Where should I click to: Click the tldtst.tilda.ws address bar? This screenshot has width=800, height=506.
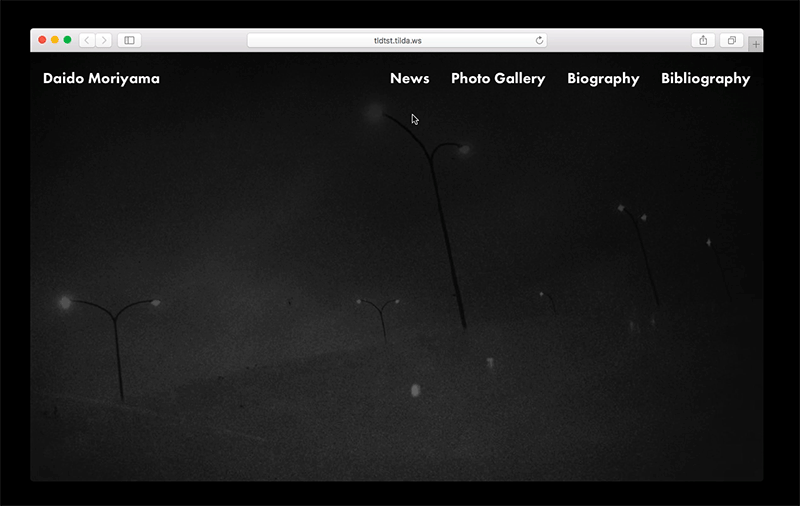click(x=397, y=40)
